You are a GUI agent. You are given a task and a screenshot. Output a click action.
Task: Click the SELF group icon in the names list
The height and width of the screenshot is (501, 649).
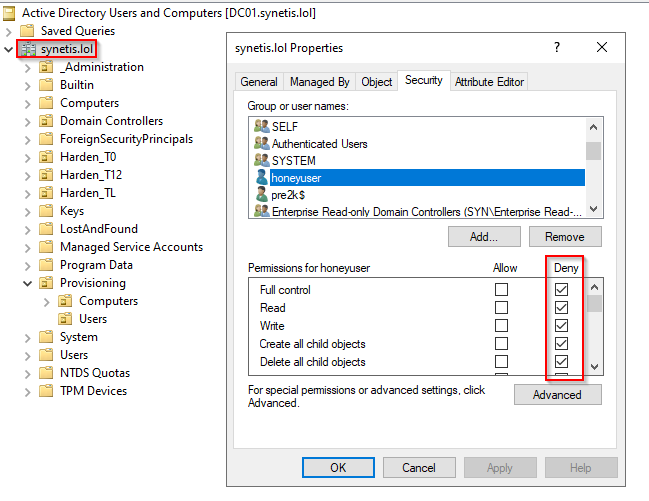point(262,126)
